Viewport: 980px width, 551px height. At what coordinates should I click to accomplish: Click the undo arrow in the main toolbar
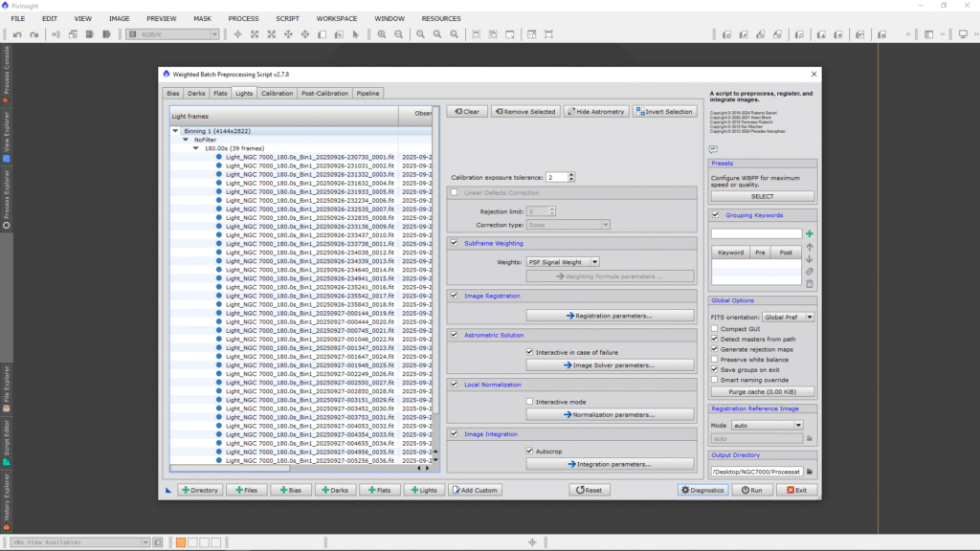pyautogui.click(x=17, y=34)
